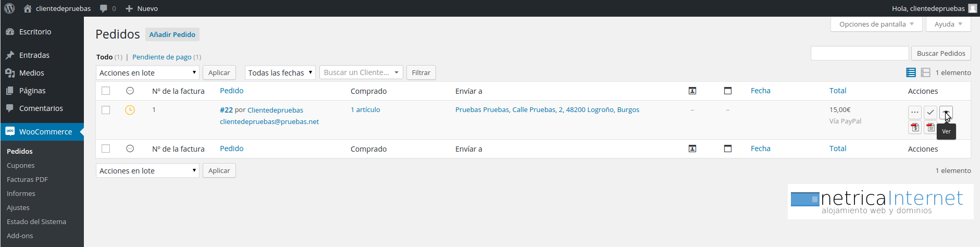The width and height of the screenshot is (980, 247).
Task: Check the select-all checkbox in table footer
Action: [106, 149]
